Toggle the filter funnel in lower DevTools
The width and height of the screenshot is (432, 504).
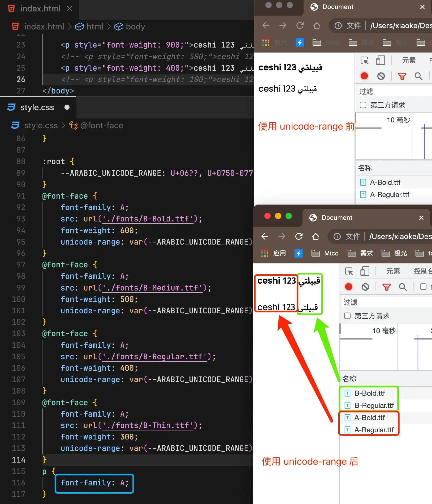pos(386,287)
